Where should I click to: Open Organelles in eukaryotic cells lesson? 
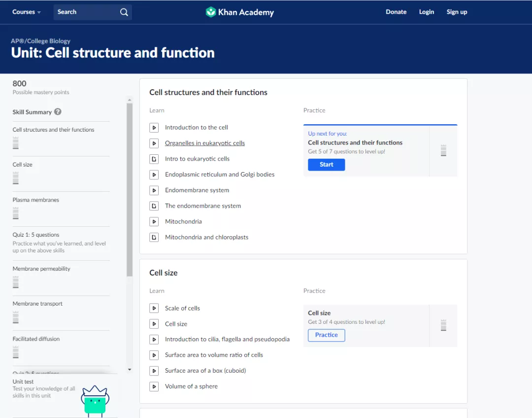[x=205, y=143]
